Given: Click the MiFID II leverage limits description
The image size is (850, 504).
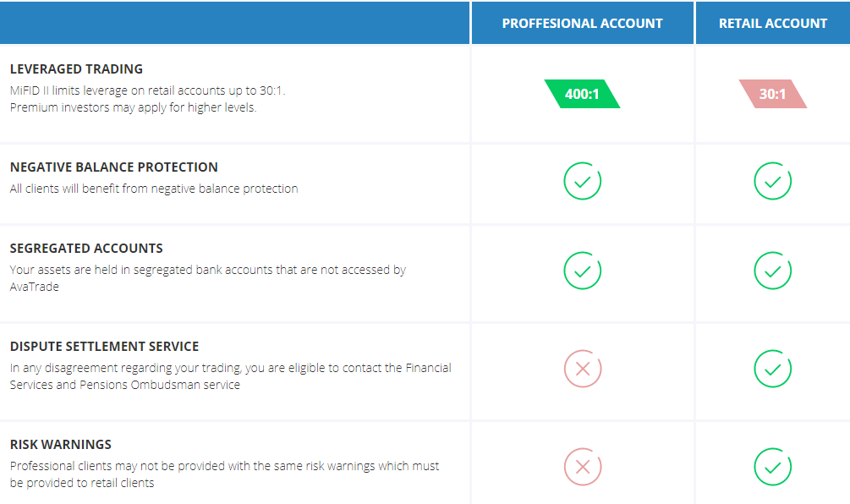Looking at the screenshot, I should click(x=147, y=99).
